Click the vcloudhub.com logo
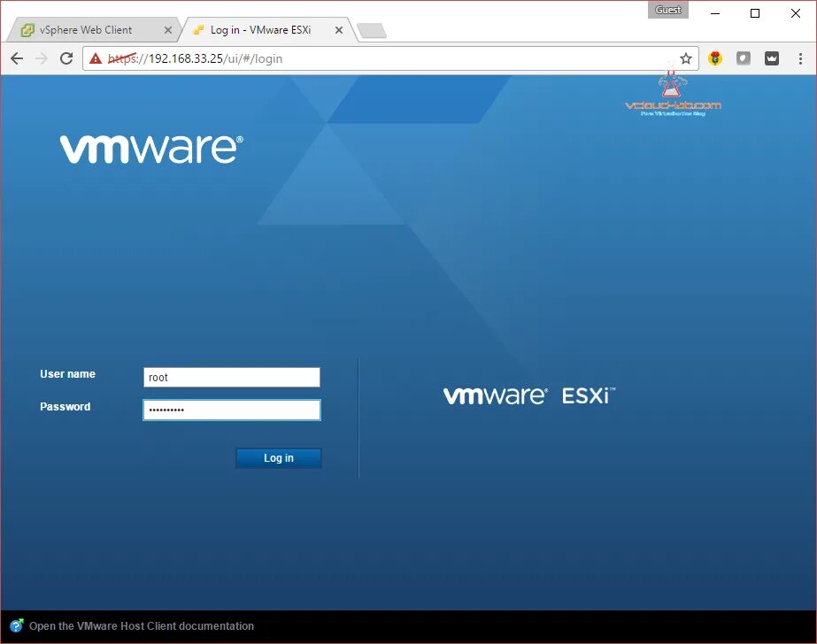The width and height of the screenshot is (817, 644). (671, 95)
